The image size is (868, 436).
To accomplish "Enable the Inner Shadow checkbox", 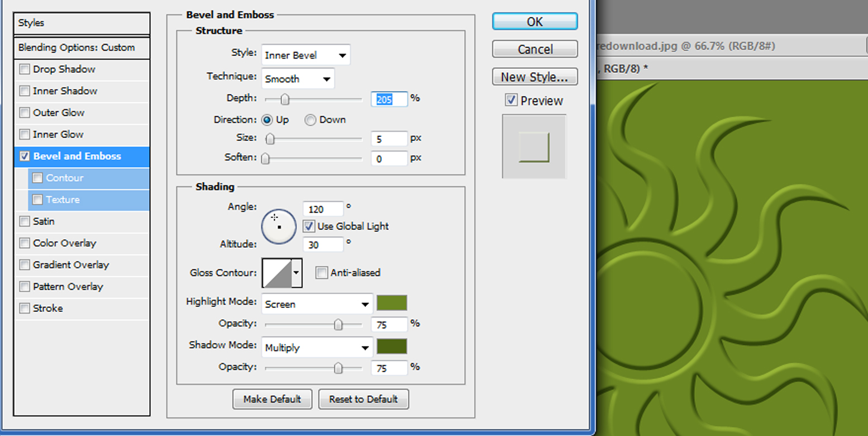I will pos(25,91).
